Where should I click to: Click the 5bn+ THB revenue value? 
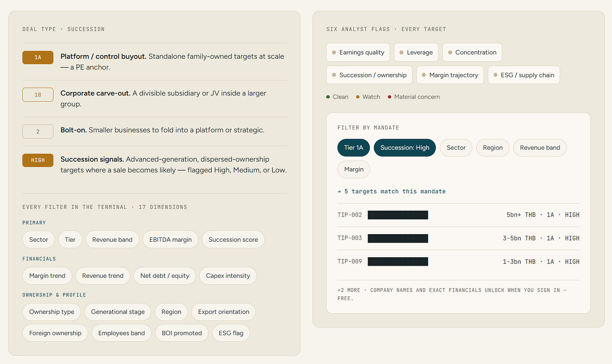pos(521,215)
